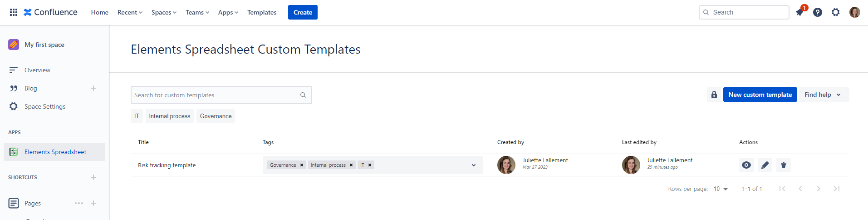Delete Risk tracking template with trash icon
The height and width of the screenshot is (220, 868).
pyautogui.click(x=784, y=165)
